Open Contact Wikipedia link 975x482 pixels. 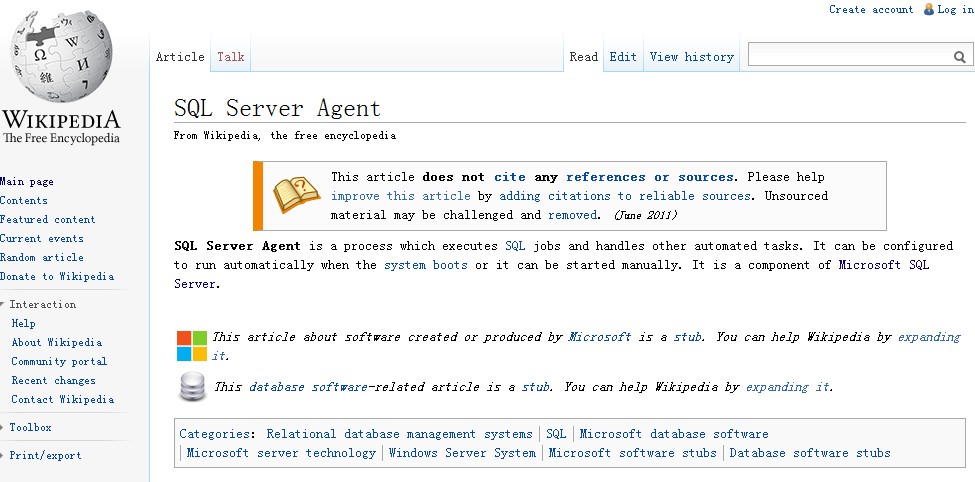(63, 399)
